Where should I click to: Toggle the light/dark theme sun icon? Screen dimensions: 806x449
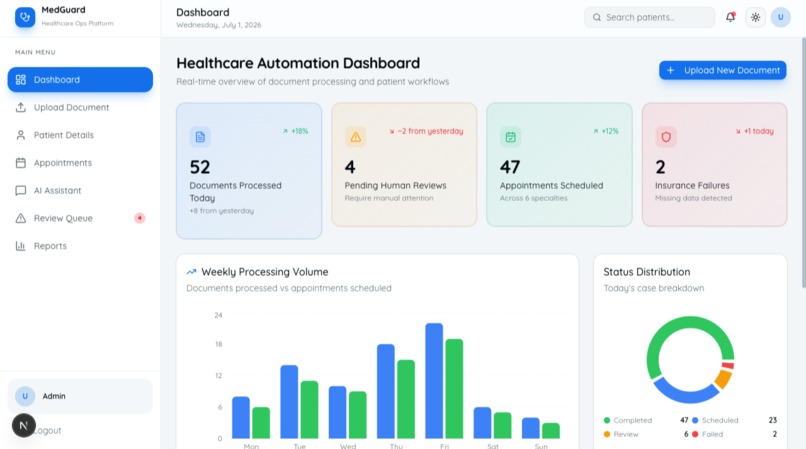click(755, 17)
